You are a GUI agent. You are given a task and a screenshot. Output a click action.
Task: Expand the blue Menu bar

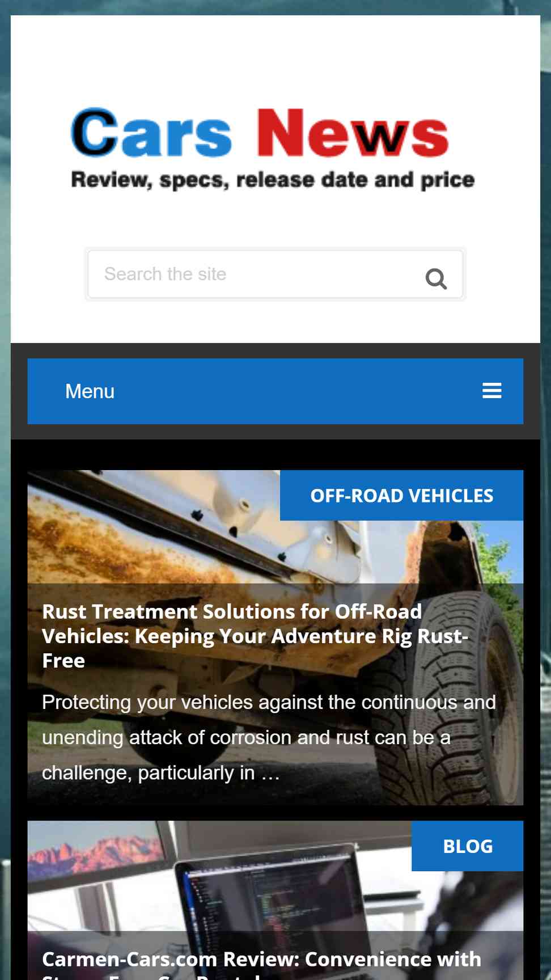(275, 391)
